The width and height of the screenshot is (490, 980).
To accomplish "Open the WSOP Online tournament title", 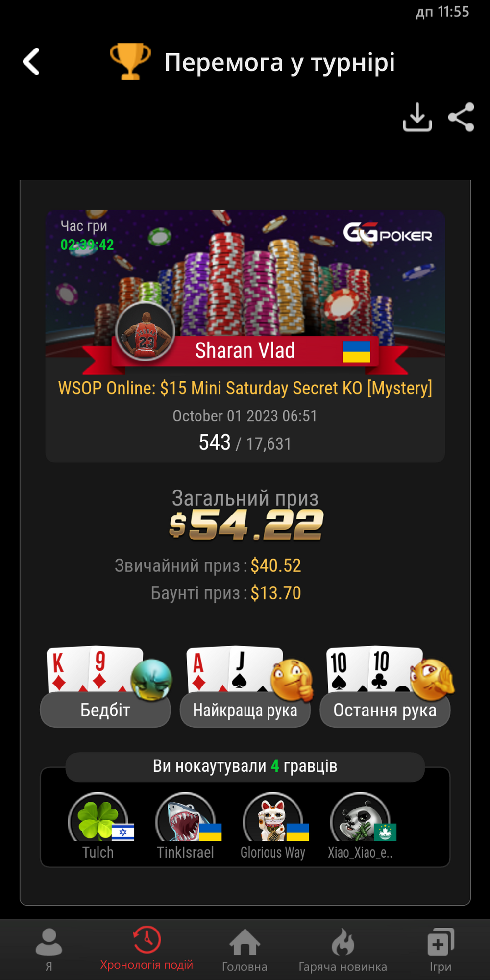I will point(245,388).
